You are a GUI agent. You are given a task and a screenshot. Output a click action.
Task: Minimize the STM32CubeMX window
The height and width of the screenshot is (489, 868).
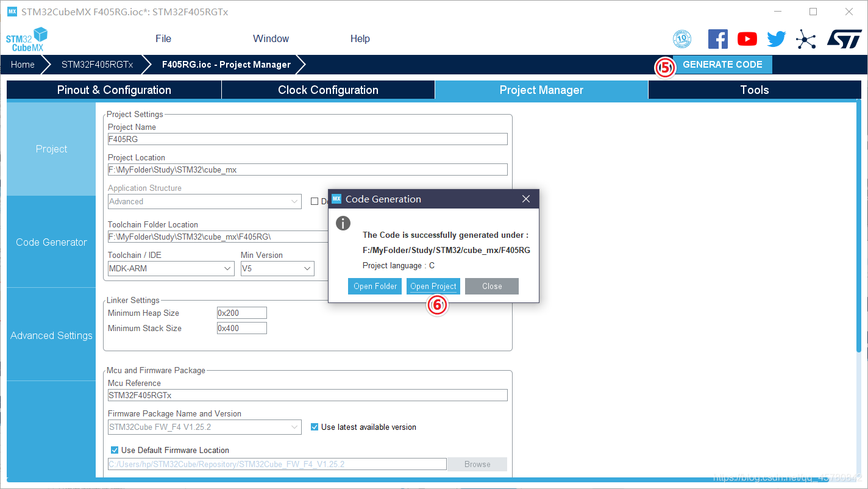pos(777,12)
